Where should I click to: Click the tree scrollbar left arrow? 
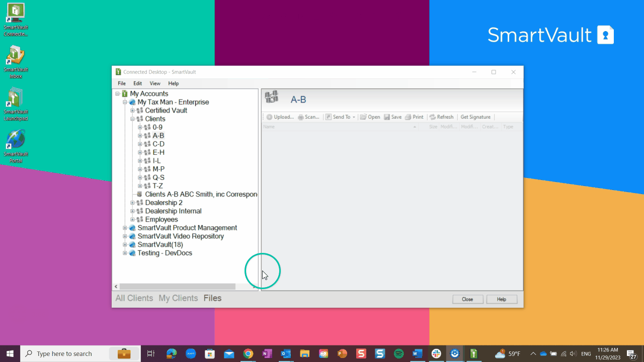coord(116,287)
